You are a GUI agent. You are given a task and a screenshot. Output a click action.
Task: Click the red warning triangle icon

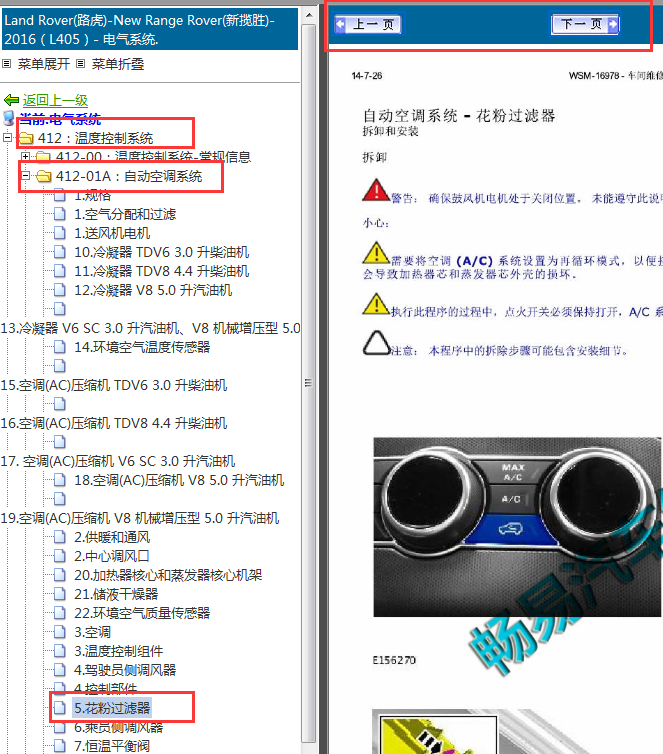pos(376,190)
